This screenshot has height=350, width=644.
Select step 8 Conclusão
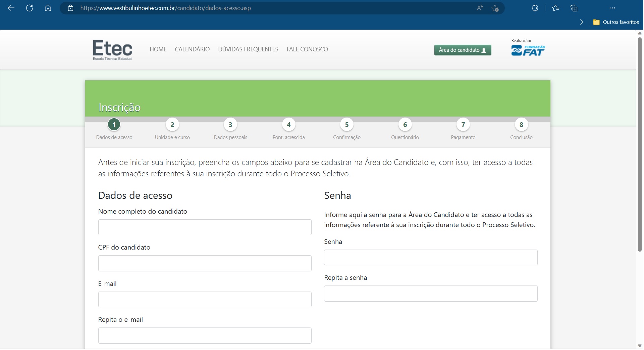tap(522, 125)
